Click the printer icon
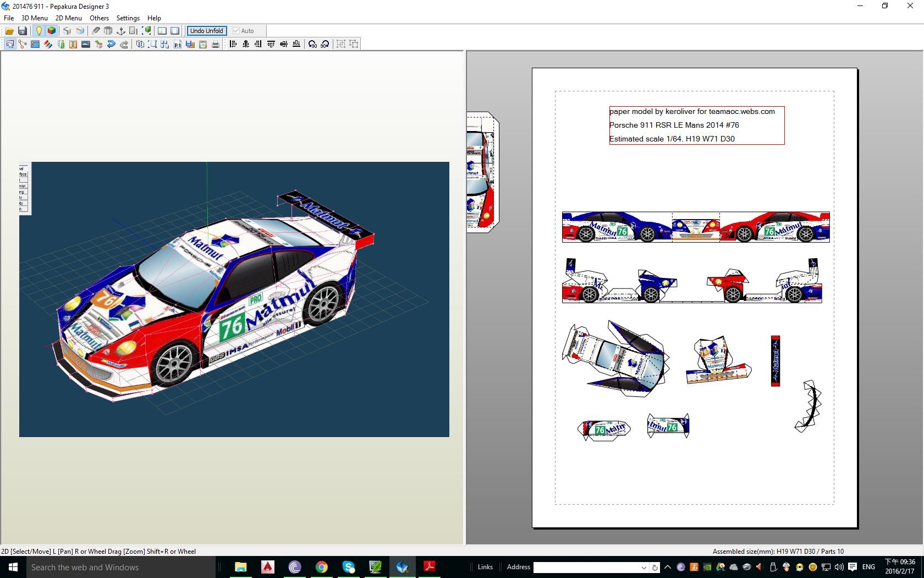Viewport: 924px width, 578px height. [x=216, y=44]
